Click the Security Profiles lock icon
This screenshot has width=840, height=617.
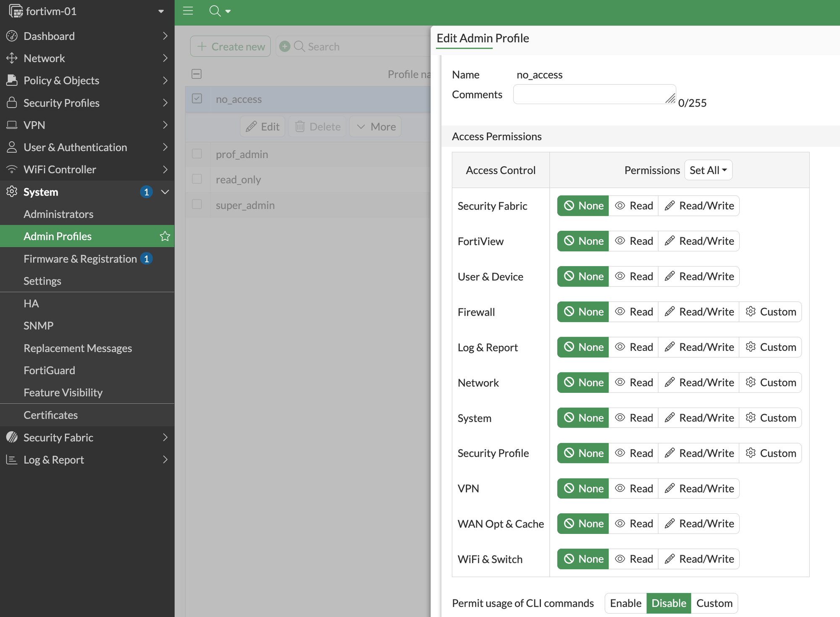coord(12,103)
